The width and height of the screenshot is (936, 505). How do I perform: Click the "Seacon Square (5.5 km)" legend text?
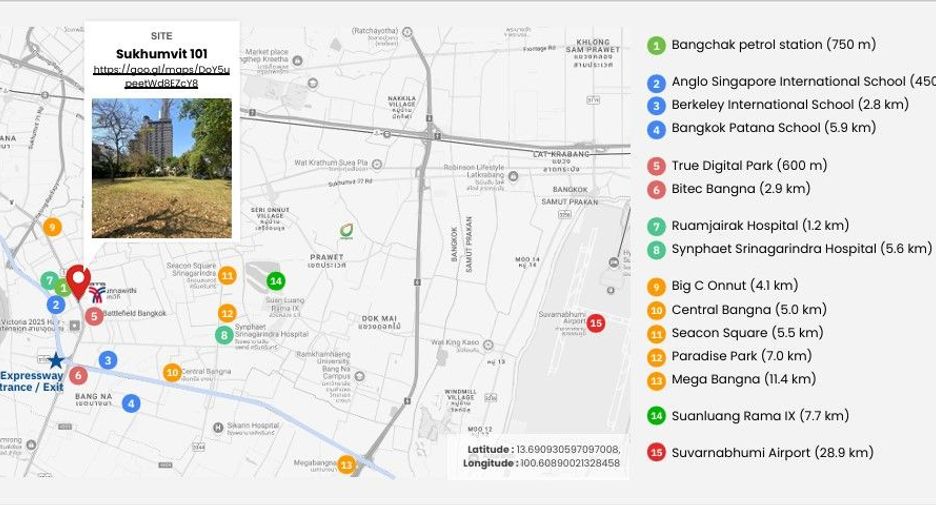(747, 332)
